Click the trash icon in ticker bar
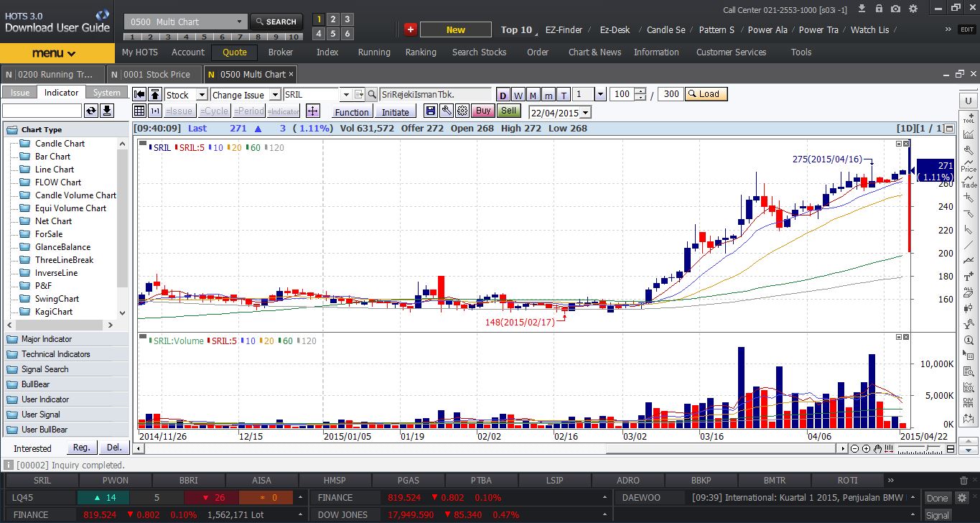The image size is (980, 523). pos(963,481)
